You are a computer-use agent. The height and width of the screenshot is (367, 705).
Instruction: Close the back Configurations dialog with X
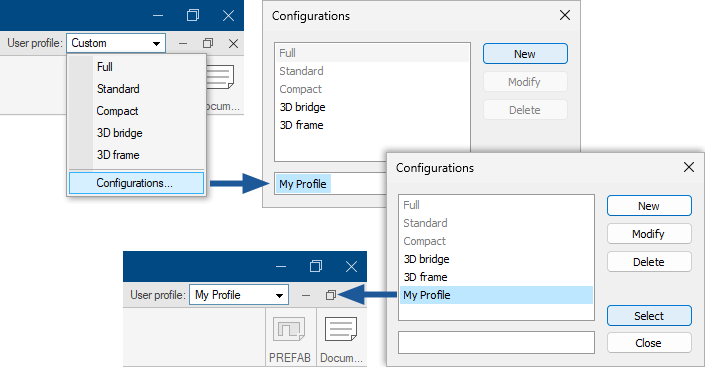point(565,15)
